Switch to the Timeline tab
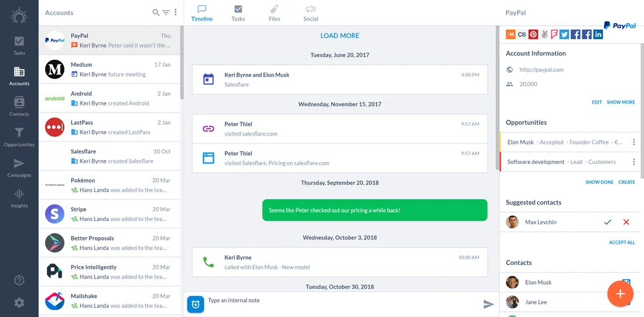Screen dimensions: 644x317 click(202, 14)
